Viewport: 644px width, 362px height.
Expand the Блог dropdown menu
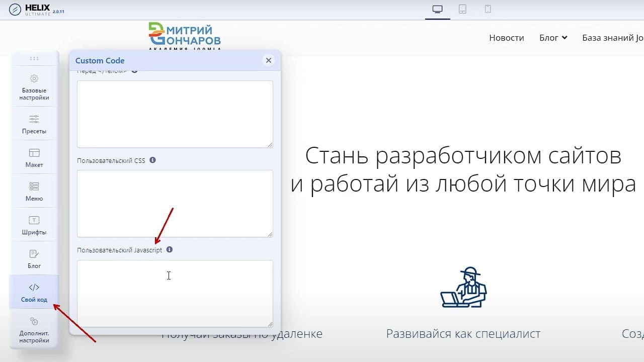(553, 38)
